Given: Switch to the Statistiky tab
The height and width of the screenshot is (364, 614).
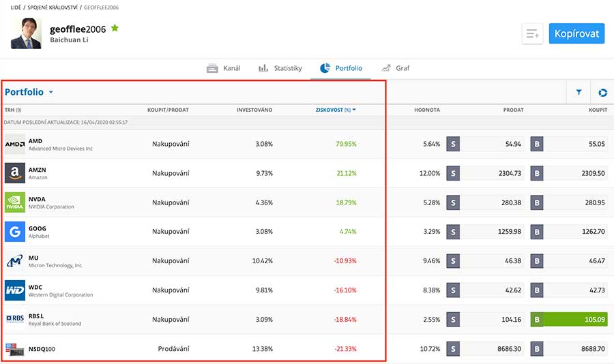Looking at the screenshot, I should coord(280,68).
